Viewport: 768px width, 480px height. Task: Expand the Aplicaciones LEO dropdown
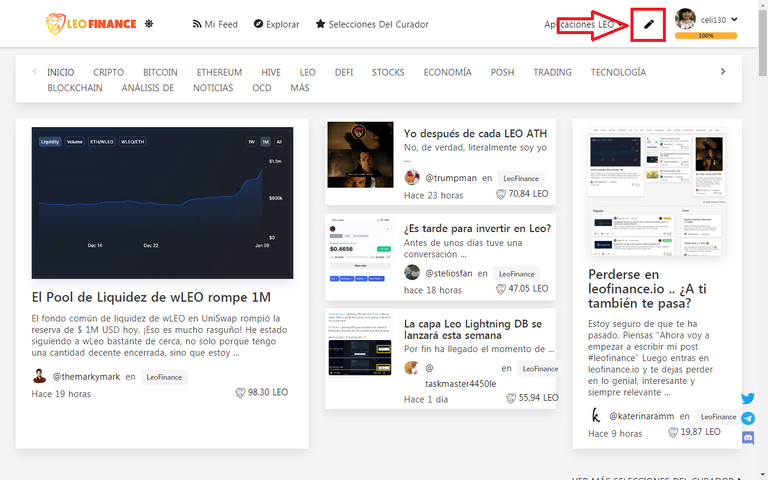click(x=583, y=24)
